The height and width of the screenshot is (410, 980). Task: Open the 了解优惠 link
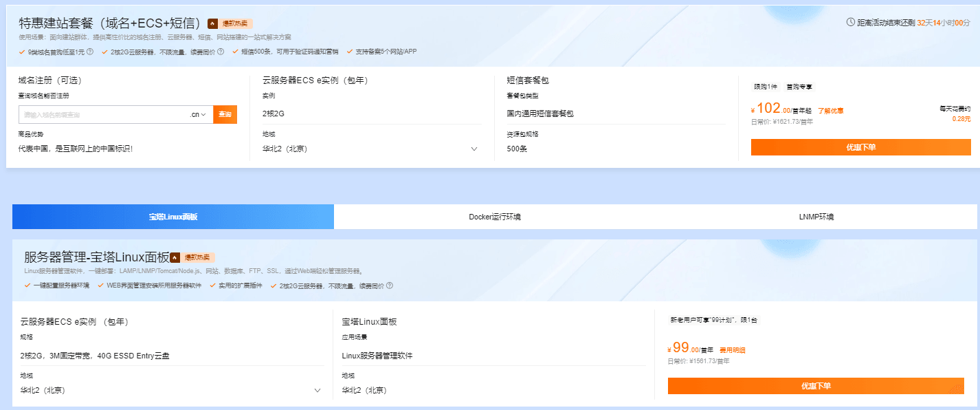pos(831,111)
